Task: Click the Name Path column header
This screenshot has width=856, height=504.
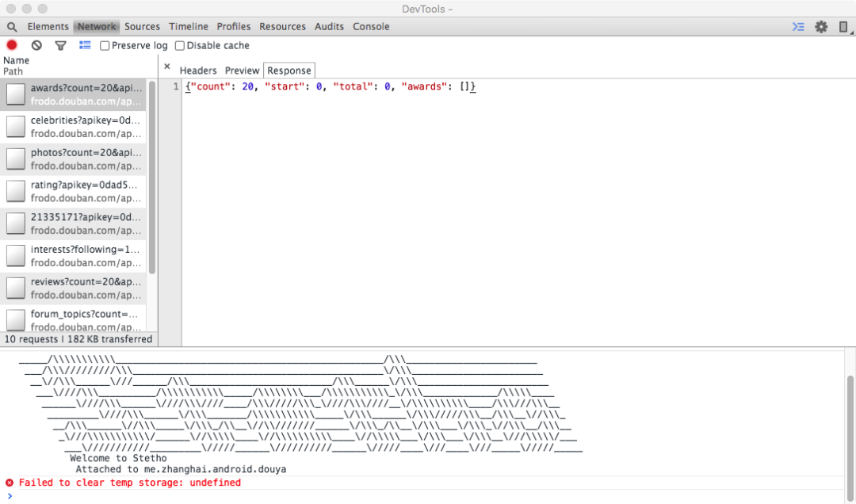Action: [x=78, y=66]
